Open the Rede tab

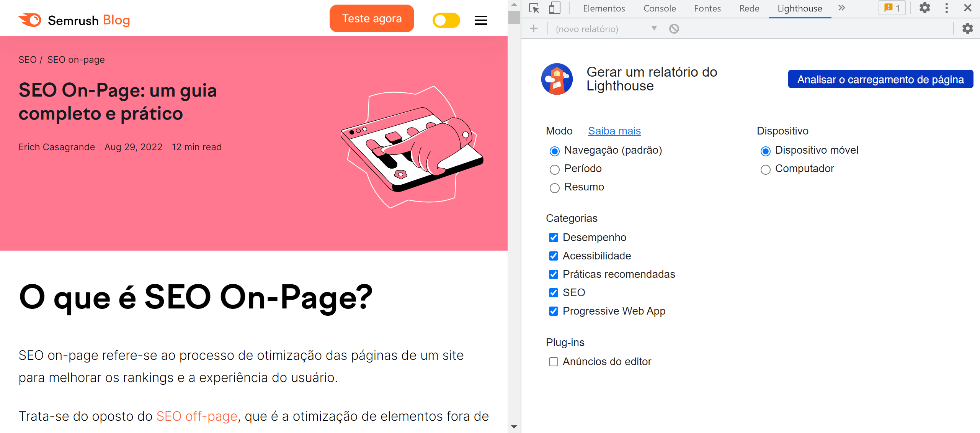tap(749, 8)
